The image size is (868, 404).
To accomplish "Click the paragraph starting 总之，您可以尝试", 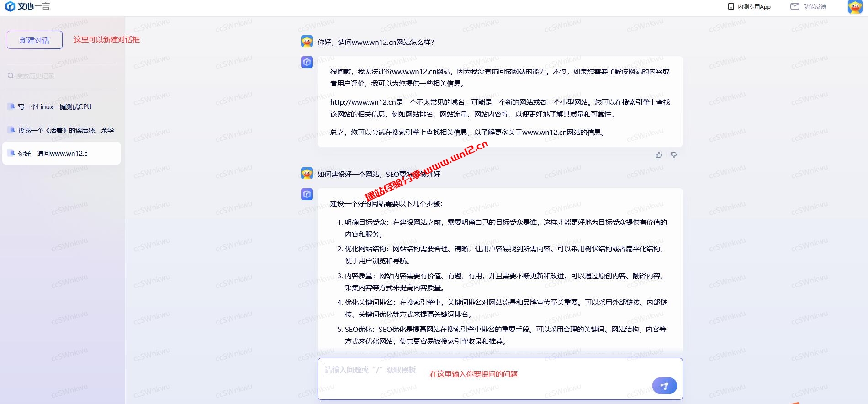I will [469, 132].
